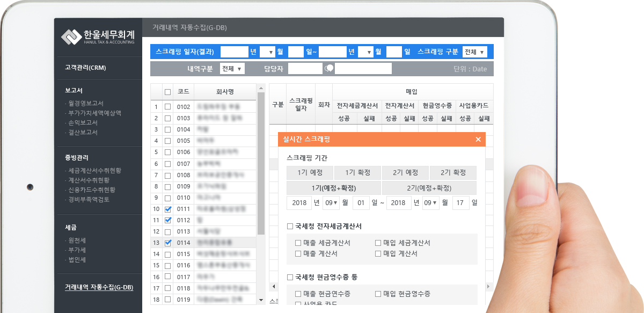Click the company list scrollbar up arrow

tap(261, 88)
